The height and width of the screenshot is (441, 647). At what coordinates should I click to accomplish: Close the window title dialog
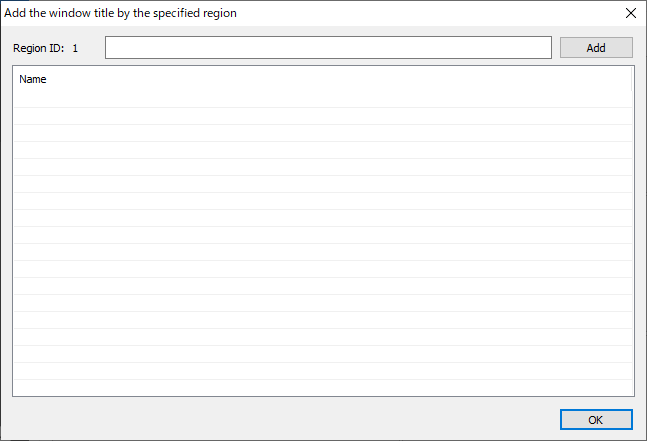coord(630,13)
